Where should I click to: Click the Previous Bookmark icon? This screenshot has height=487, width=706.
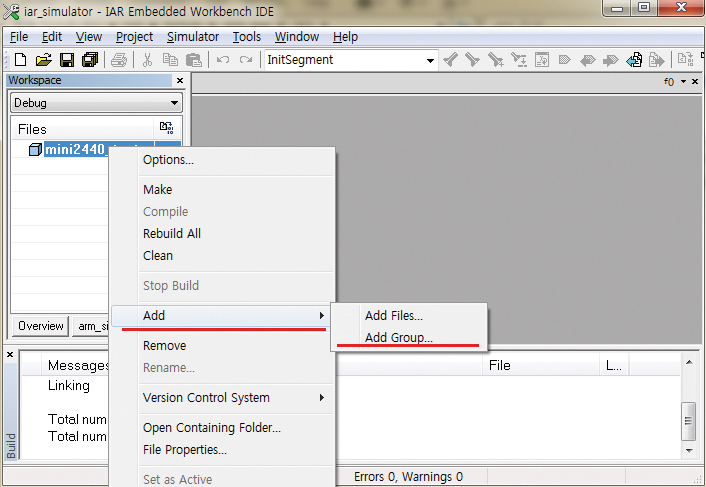pos(588,60)
